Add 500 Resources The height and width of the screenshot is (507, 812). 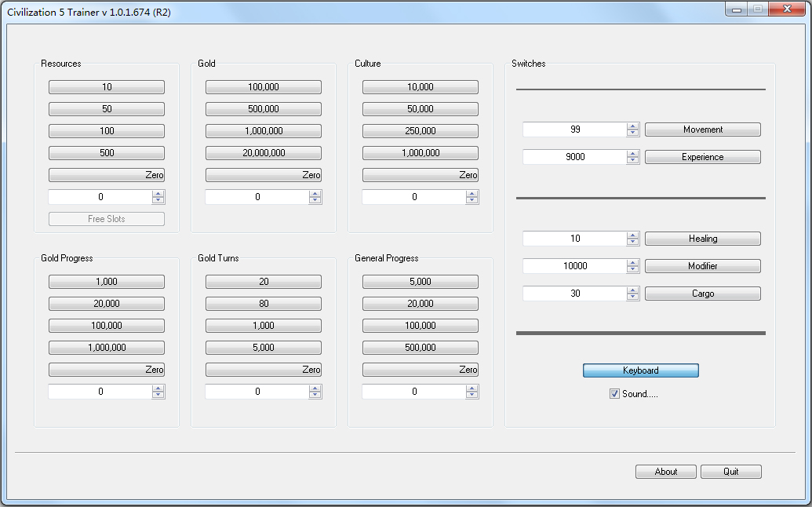click(106, 153)
